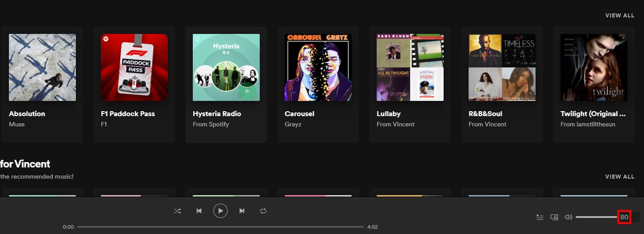
Task: Open the Absolution album cover
Action: [42, 67]
